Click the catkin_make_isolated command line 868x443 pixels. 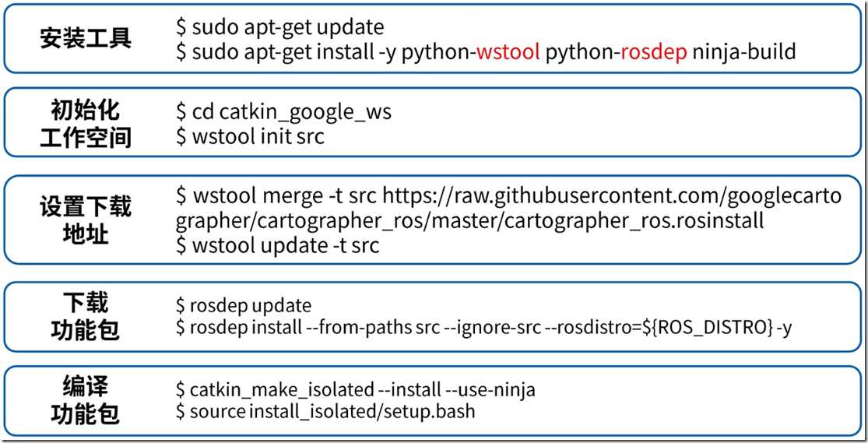tap(356, 390)
